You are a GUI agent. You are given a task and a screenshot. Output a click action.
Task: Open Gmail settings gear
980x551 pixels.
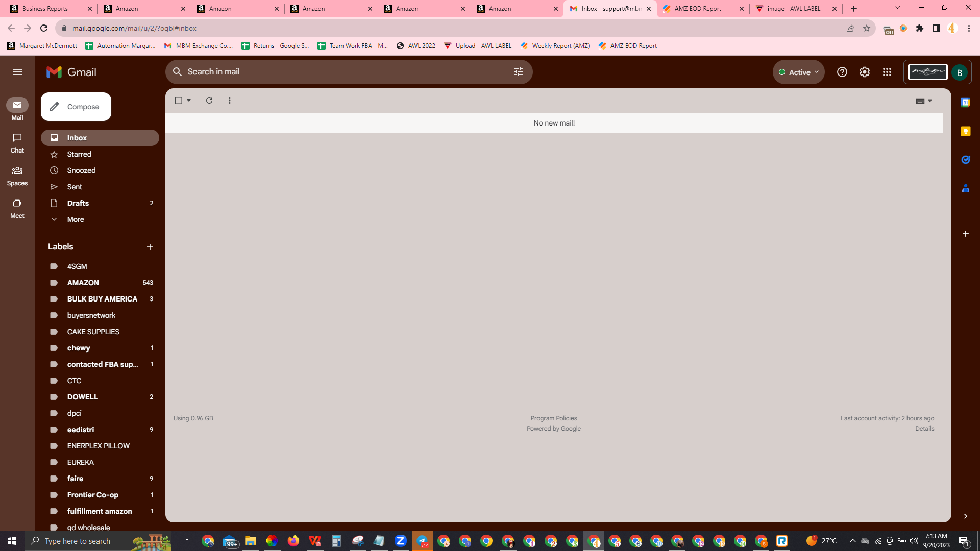tap(865, 72)
